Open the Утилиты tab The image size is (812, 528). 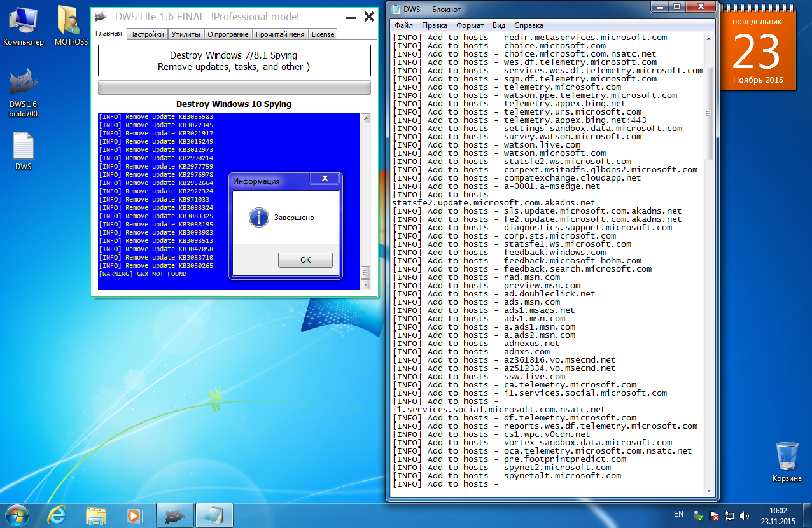click(186, 34)
